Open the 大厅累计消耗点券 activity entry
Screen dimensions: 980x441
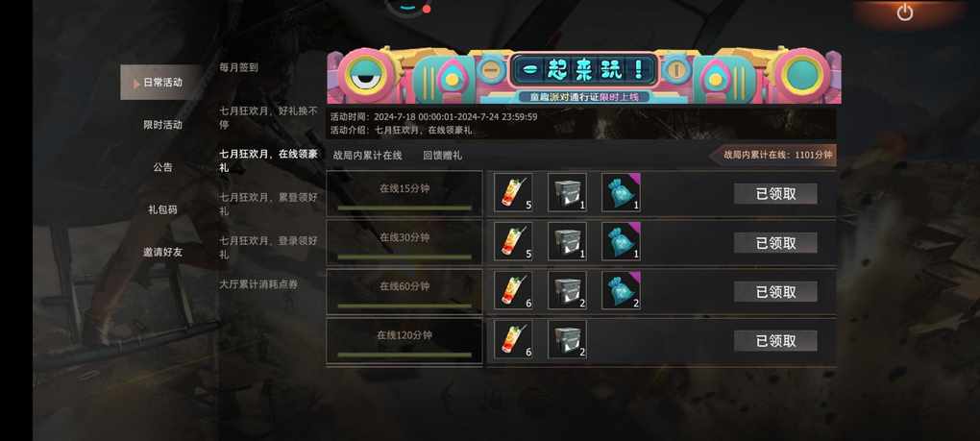[258, 284]
